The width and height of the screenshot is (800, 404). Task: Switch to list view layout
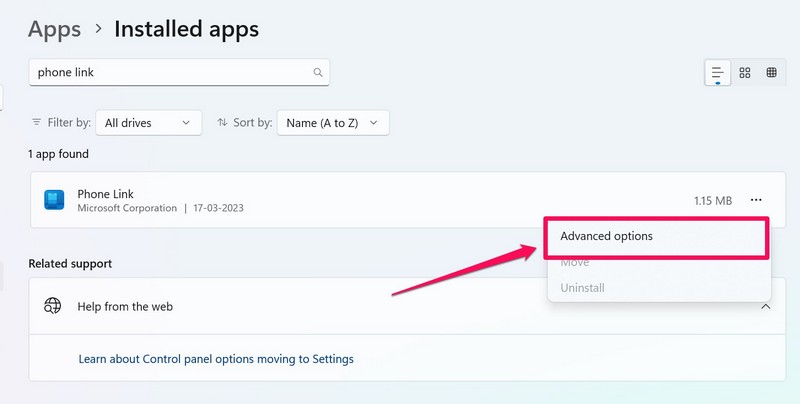pos(717,72)
